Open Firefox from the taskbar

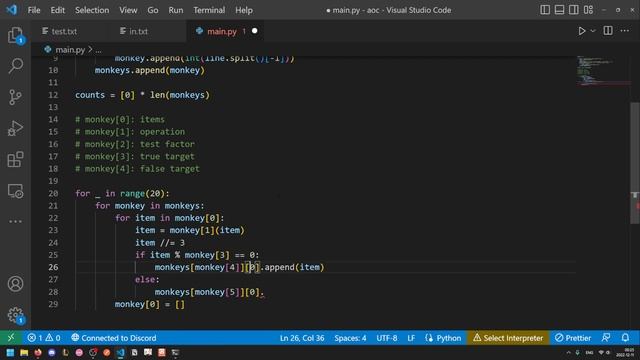pyautogui.click(x=38, y=352)
